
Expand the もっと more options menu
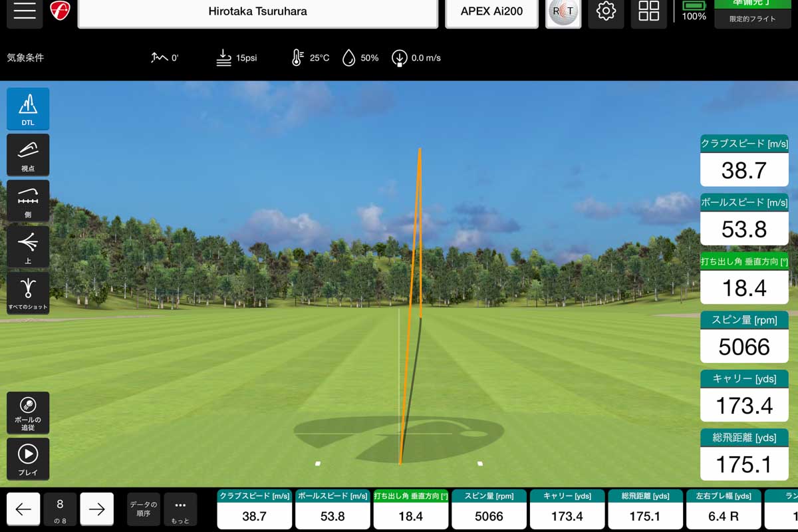coord(180,509)
